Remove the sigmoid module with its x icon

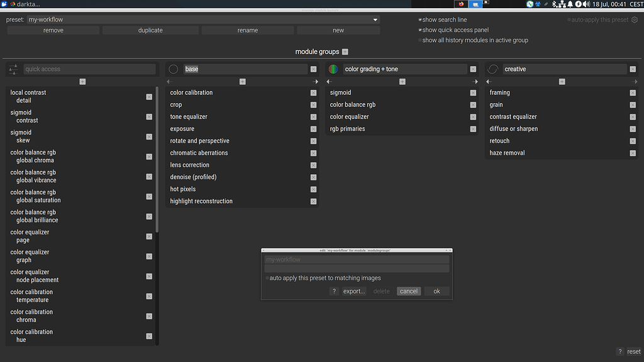tap(473, 92)
